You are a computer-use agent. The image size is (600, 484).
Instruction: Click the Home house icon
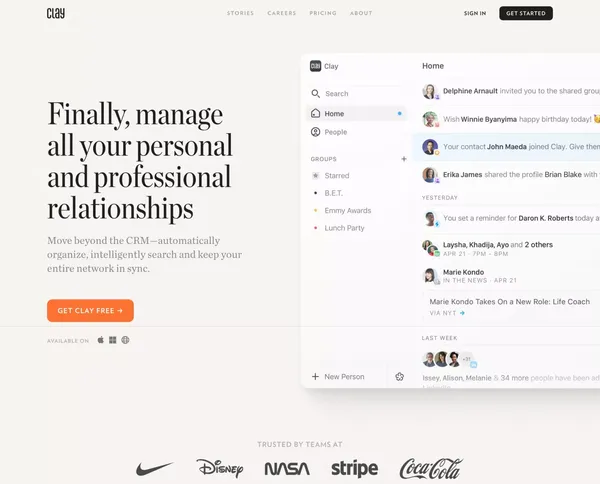(315, 113)
